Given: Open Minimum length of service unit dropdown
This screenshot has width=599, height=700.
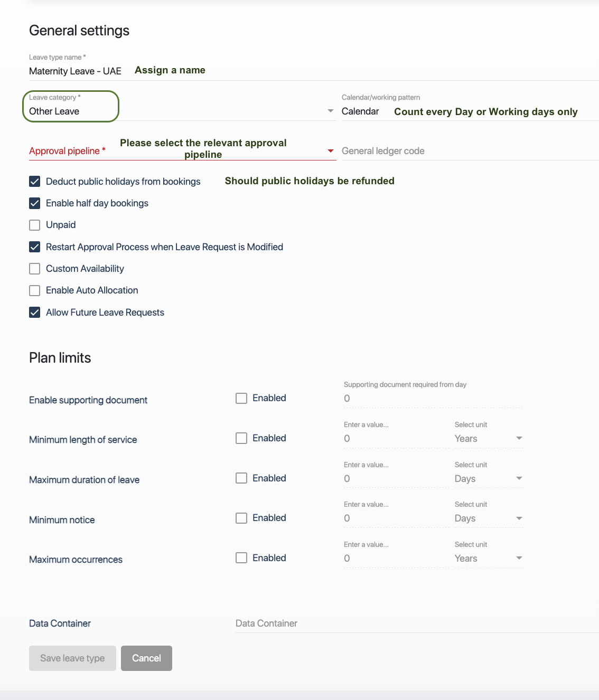Looking at the screenshot, I should coord(519,439).
